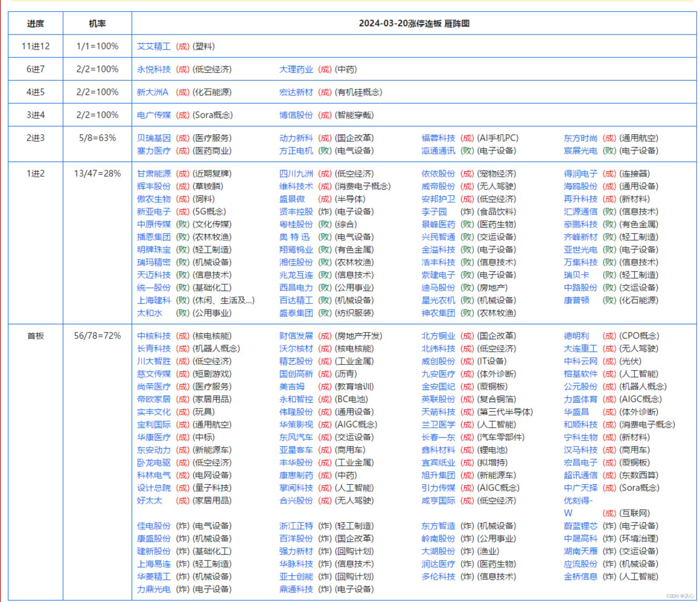700x602 pixels.
Task: Select the 超讯通信 link
Action: point(581,475)
